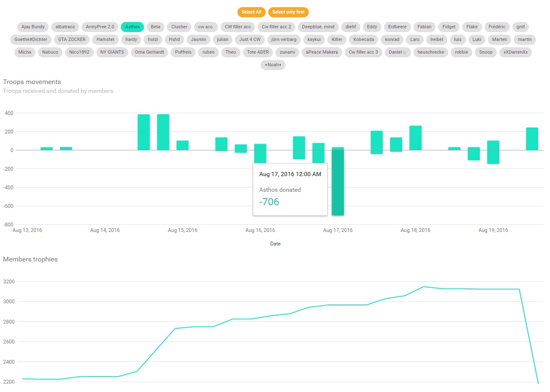The width and height of the screenshot is (550, 392).
Task: Select the Noah member chip
Action: [273, 65]
